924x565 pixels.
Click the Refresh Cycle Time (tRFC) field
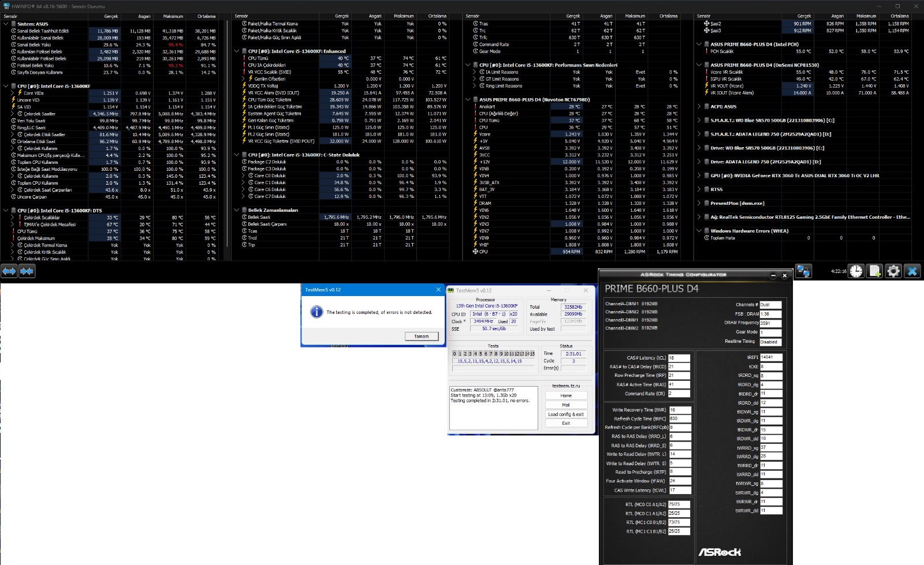point(680,419)
